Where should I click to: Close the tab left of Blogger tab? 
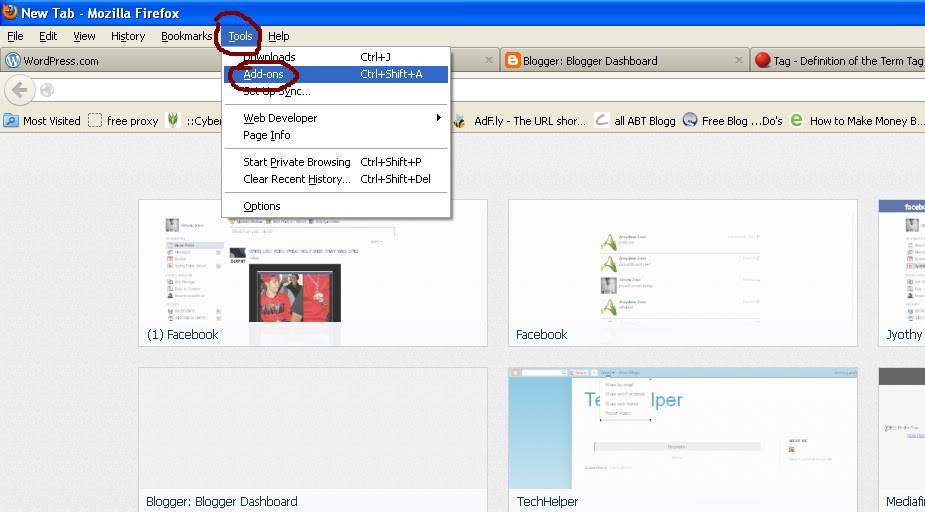[x=488, y=60]
